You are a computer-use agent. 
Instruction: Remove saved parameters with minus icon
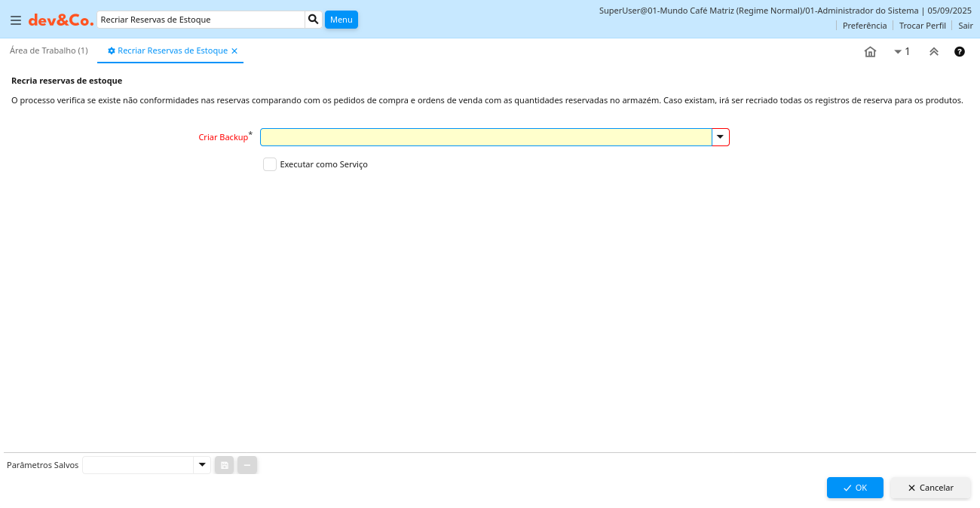click(247, 465)
